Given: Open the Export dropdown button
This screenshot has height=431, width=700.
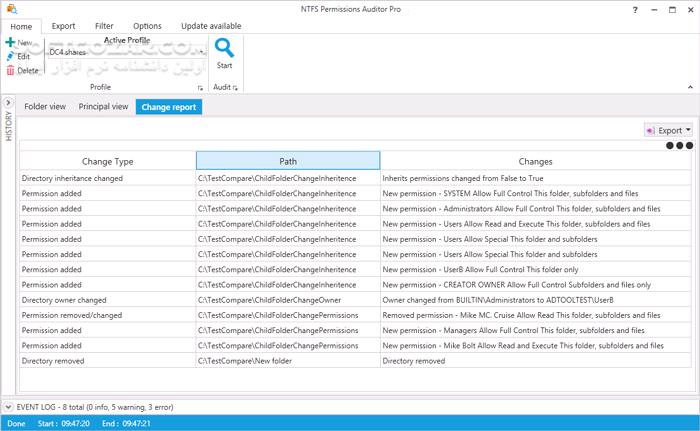Looking at the screenshot, I should (x=670, y=130).
